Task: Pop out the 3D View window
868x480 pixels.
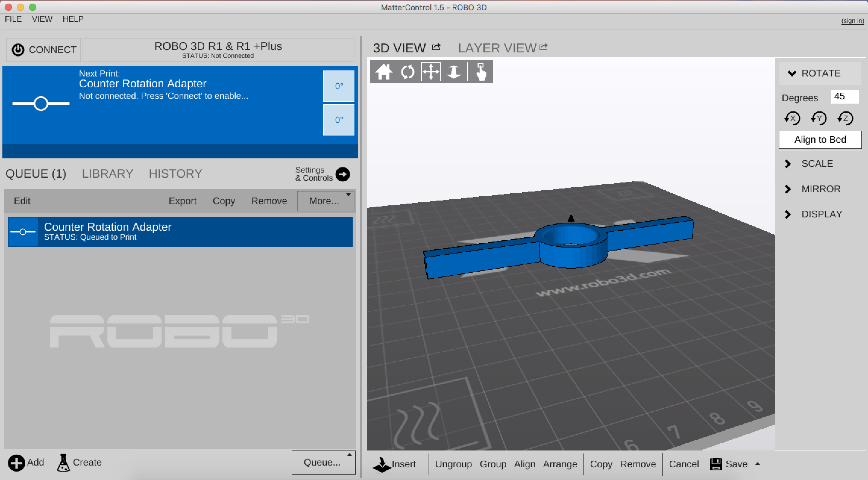Action: (436, 47)
